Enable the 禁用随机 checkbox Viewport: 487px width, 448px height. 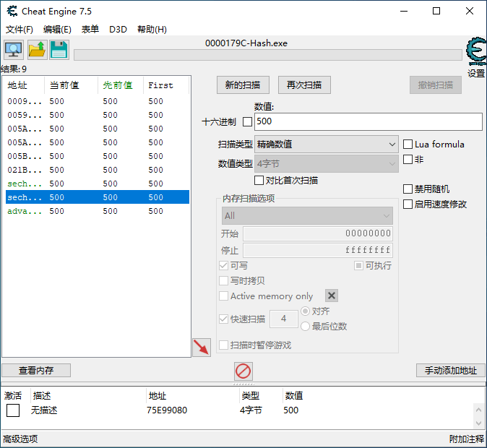[x=408, y=189]
